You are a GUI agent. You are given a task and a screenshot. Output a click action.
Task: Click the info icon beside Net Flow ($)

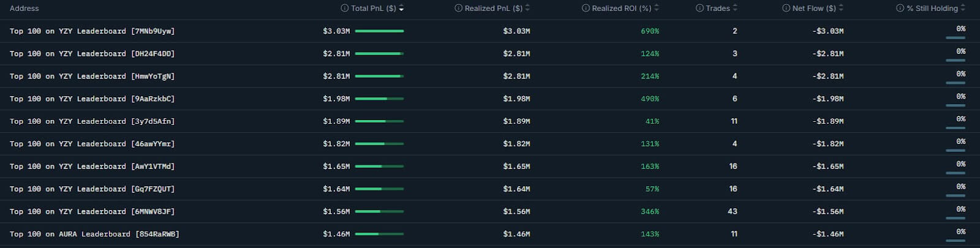[786, 9]
